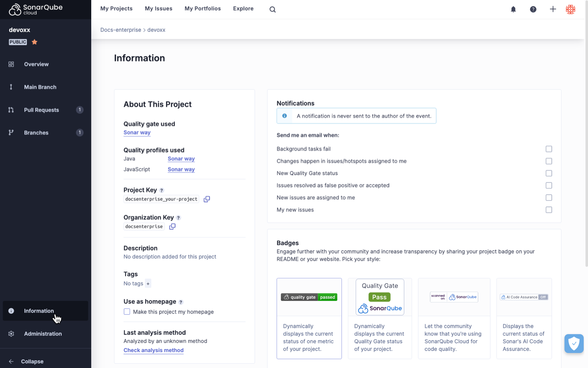The width and height of the screenshot is (588, 368).
Task: Copy the Project Key to clipboard
Action: (x=207, y=199)
